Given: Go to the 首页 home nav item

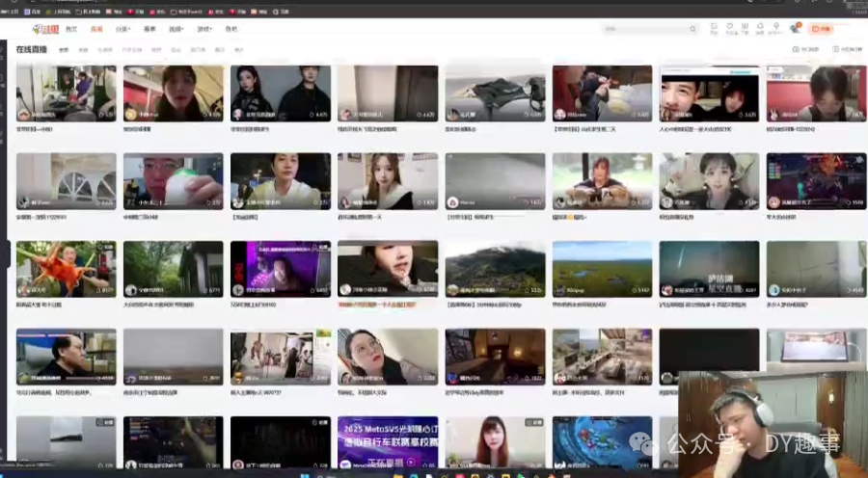Looking at the screenshot, I should pos(71,29).
